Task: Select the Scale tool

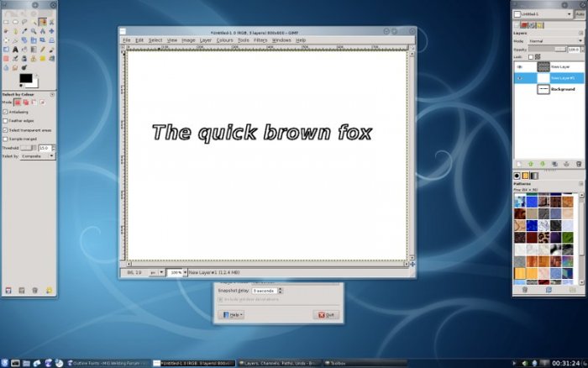Action: tap(34, 40)
